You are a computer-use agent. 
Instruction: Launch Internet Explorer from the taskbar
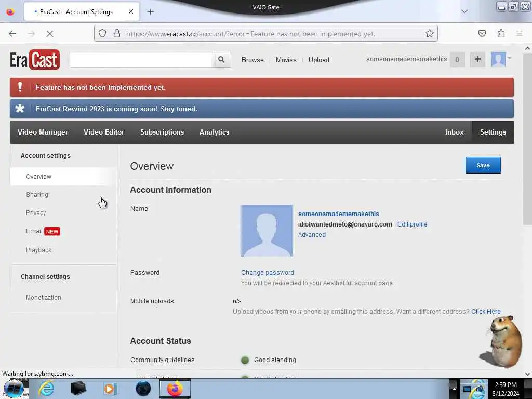[x=46, y=389]
